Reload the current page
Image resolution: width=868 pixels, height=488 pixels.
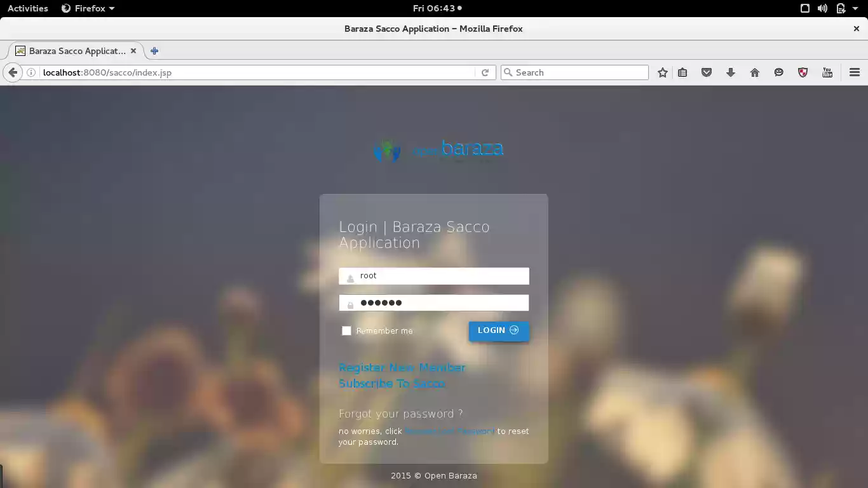[485, 72]
